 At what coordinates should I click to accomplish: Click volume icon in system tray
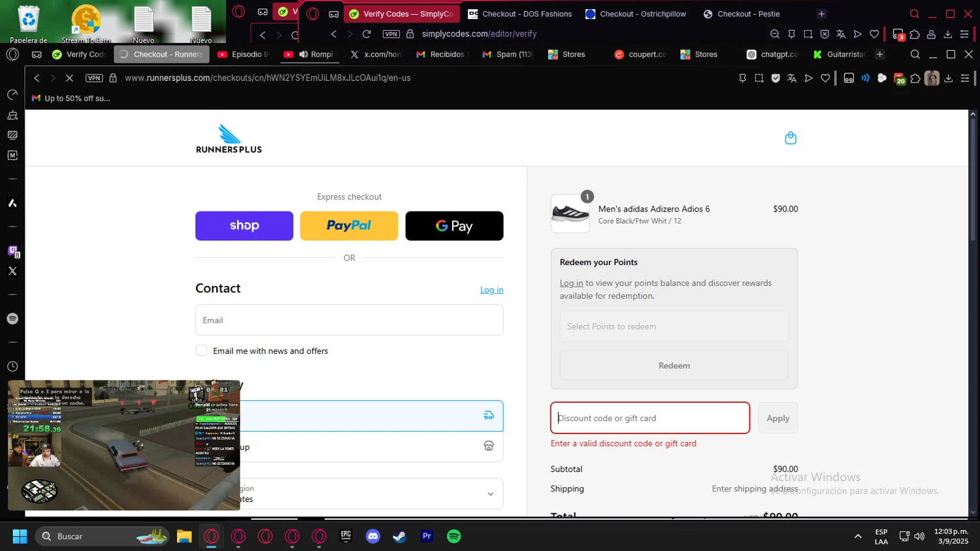pyautogui.click(x=919, y=536)
